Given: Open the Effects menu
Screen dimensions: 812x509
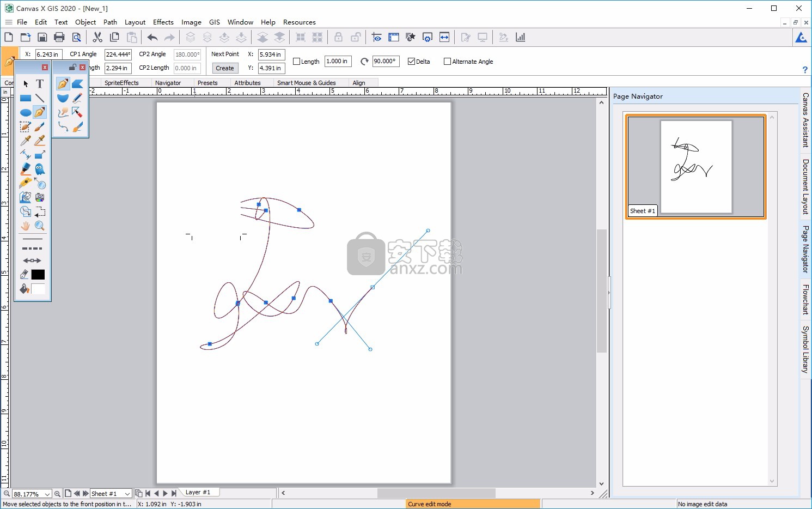Looking at the screenshot, I should (163, 22).
